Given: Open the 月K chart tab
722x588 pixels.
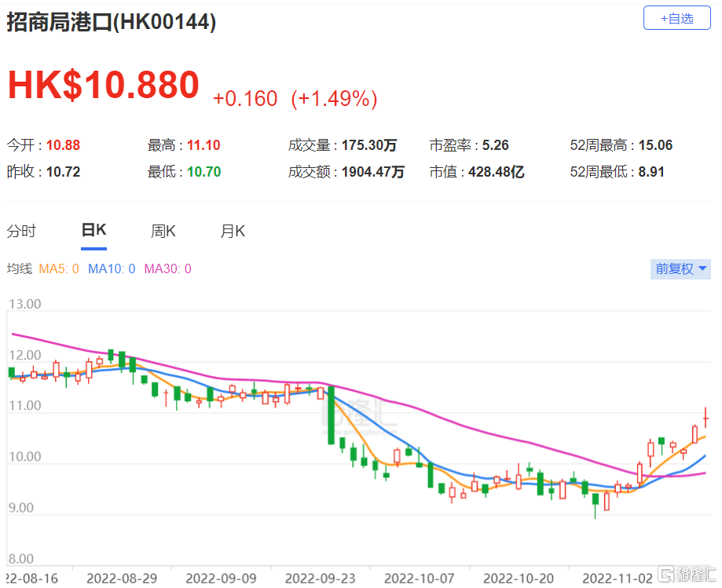Looking at the screenshot, I should [233, 231].
